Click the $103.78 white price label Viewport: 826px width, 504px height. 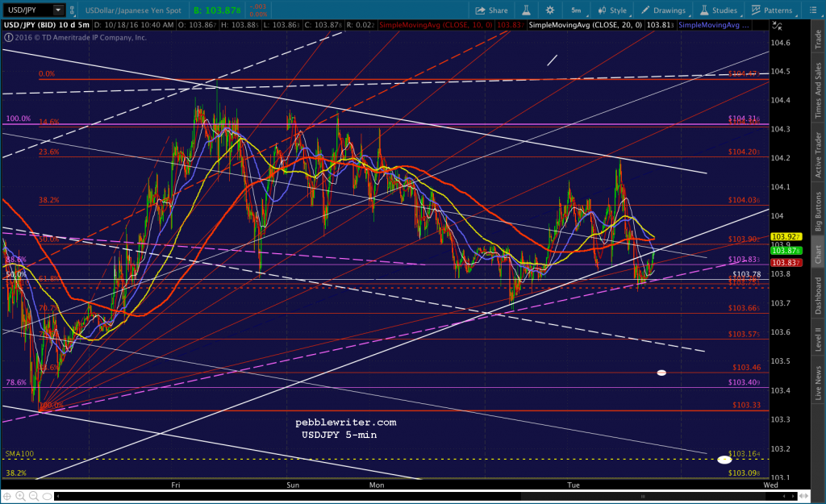click(746, 274)
